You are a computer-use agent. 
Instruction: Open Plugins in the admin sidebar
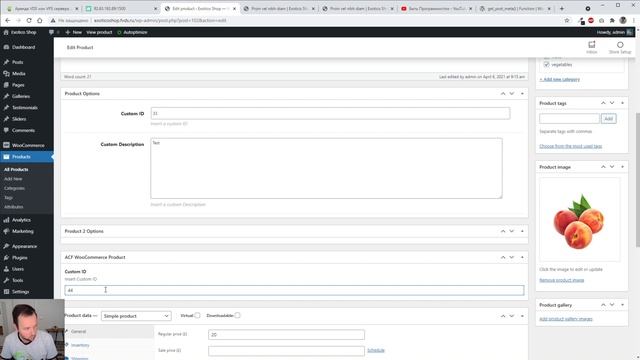coord(20,258)
